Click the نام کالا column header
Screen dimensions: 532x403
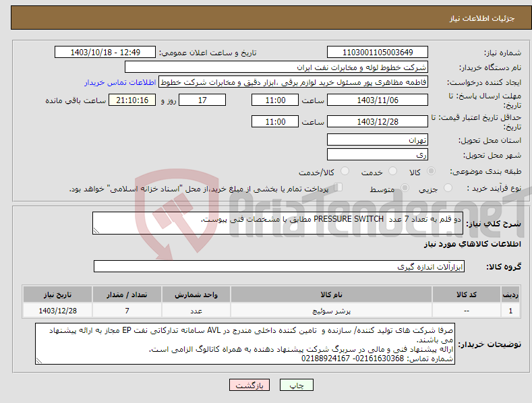tap(331, 294)
